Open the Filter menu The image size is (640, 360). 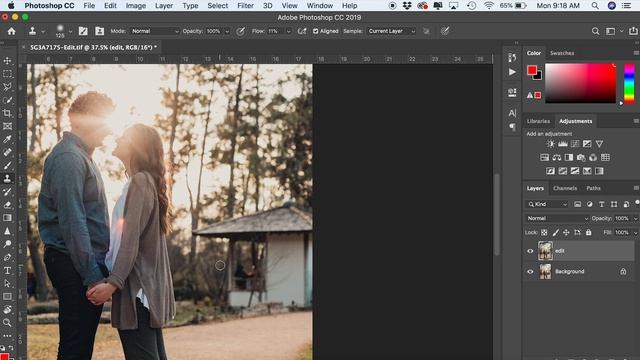(x=245, y=6)
